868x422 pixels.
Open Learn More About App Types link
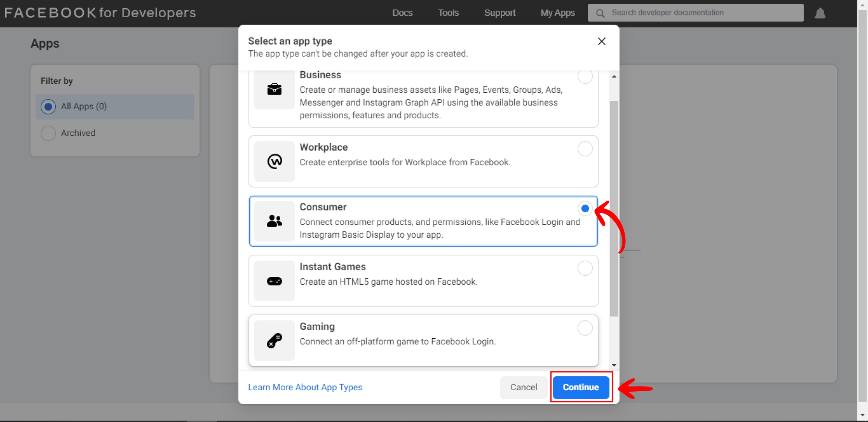[305, 387]
